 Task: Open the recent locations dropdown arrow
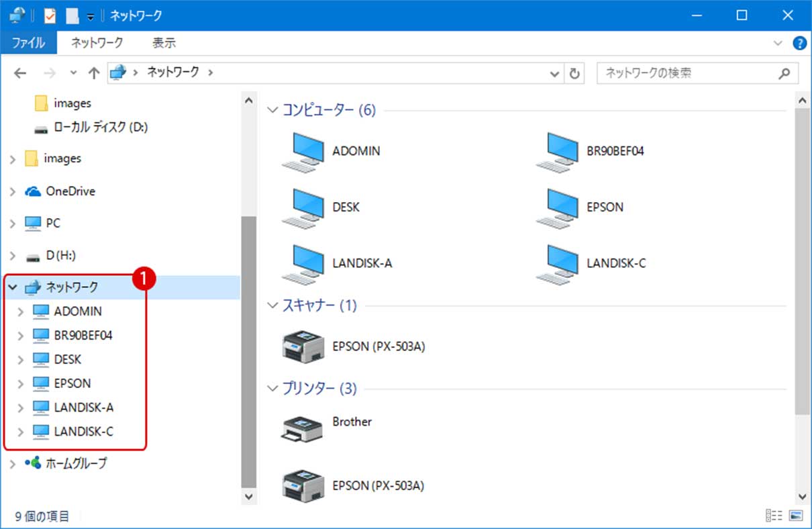click(73, 73)
